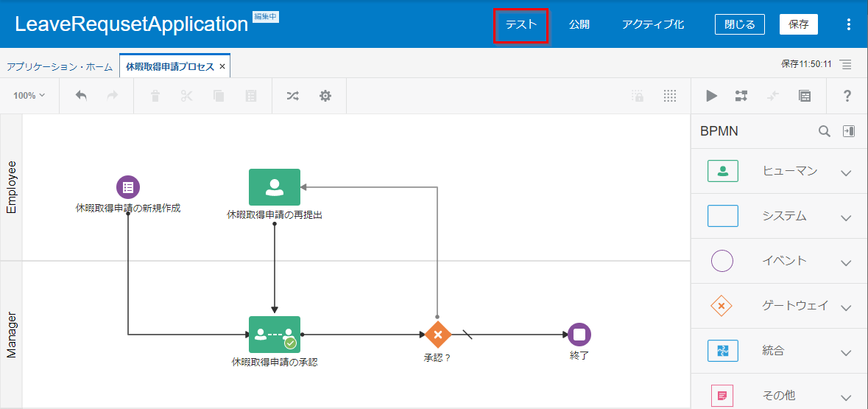Screen dimensions: 868x409
Task: Click the undo arrow in toolbar
Action: pos(81,96)
